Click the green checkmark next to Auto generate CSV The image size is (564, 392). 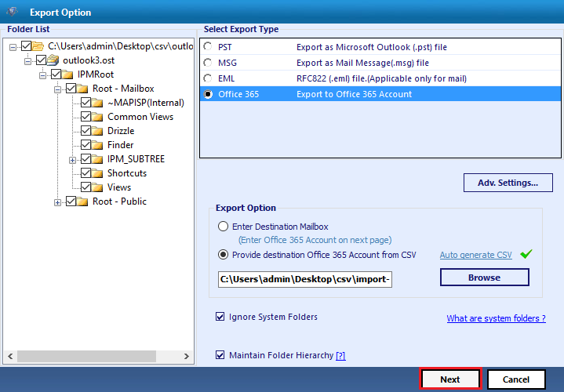point(526,254)
